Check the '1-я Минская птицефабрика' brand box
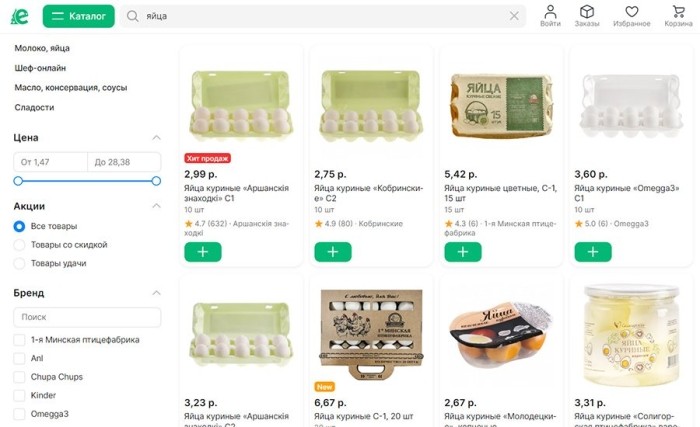The width and height of the screenshot is (700, 427). click(x=19, y=340)
